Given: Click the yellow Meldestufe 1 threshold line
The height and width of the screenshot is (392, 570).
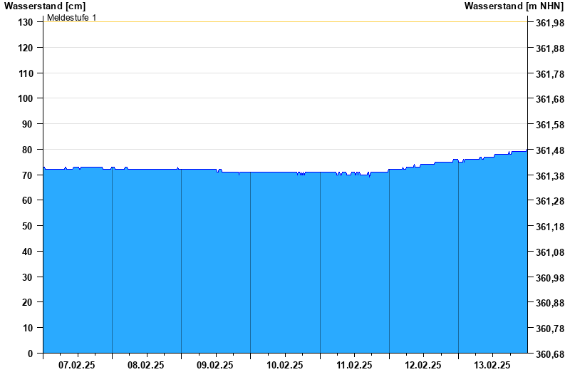Looking at the screenshot, I should point(285,21).
